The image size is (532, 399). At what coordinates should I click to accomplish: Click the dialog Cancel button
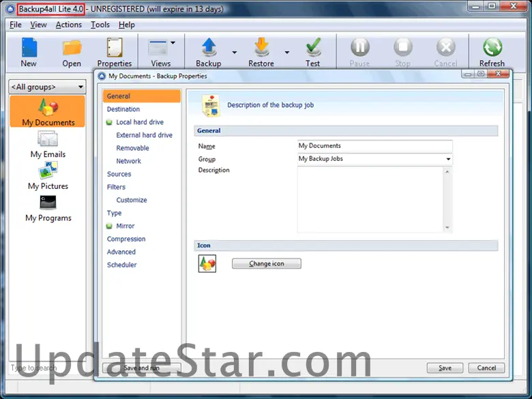pos(486,368)
